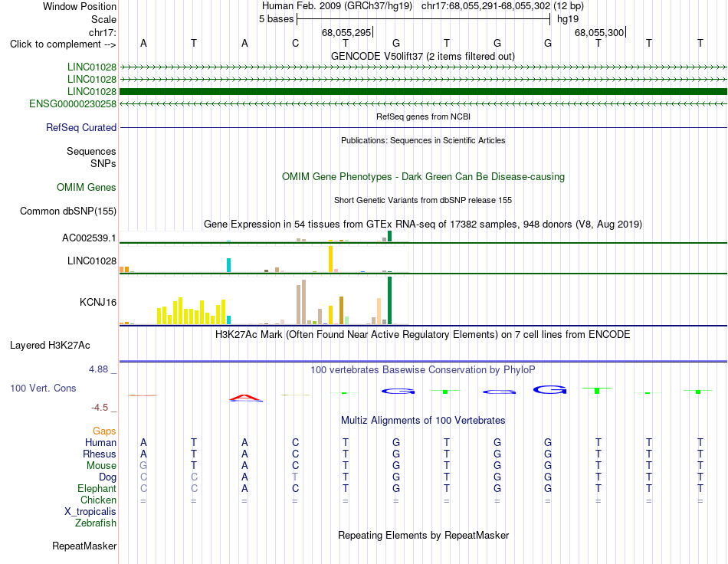Click the 4.88 PhyloP upper scale value
Screen dimensions: 728x564
98,369
